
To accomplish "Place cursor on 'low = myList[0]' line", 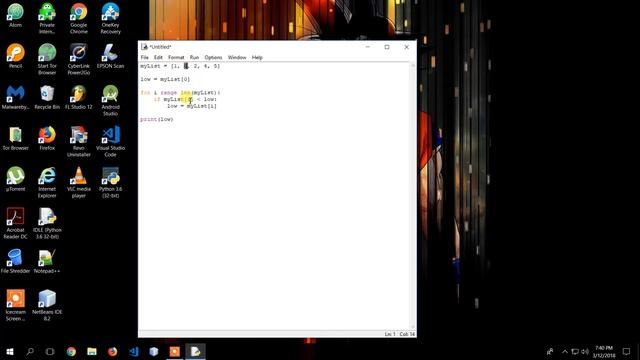I will pos(165,79).
